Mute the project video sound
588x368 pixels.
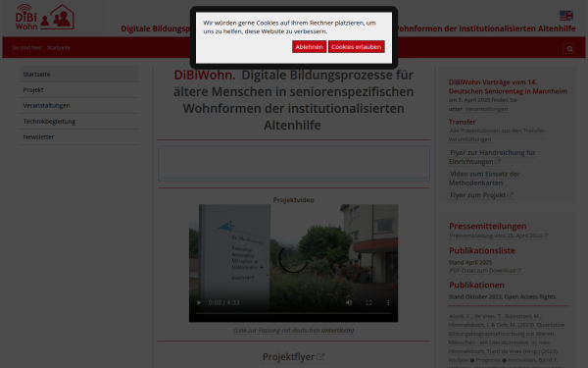tap(349, 302)
